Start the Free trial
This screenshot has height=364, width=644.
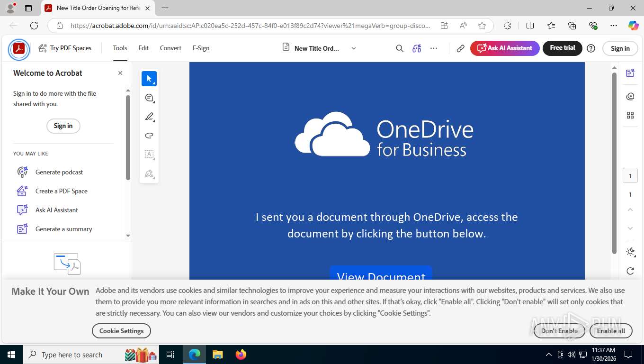[563, 48]
